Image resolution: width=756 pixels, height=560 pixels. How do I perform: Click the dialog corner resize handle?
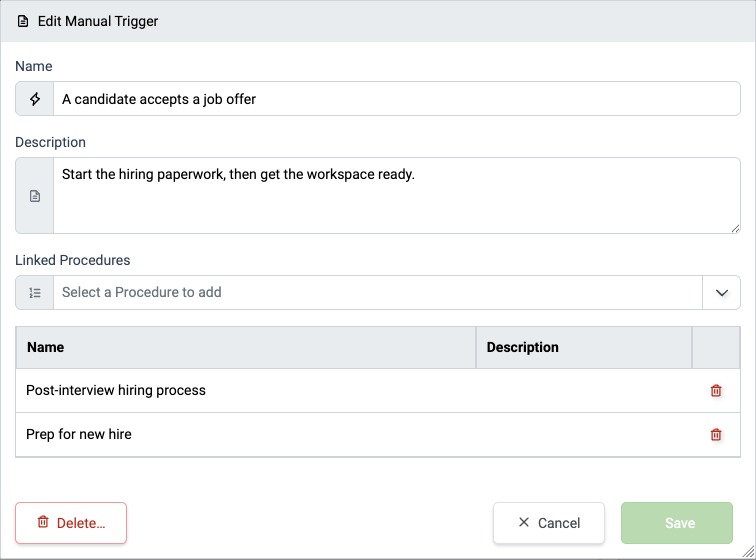748,551
